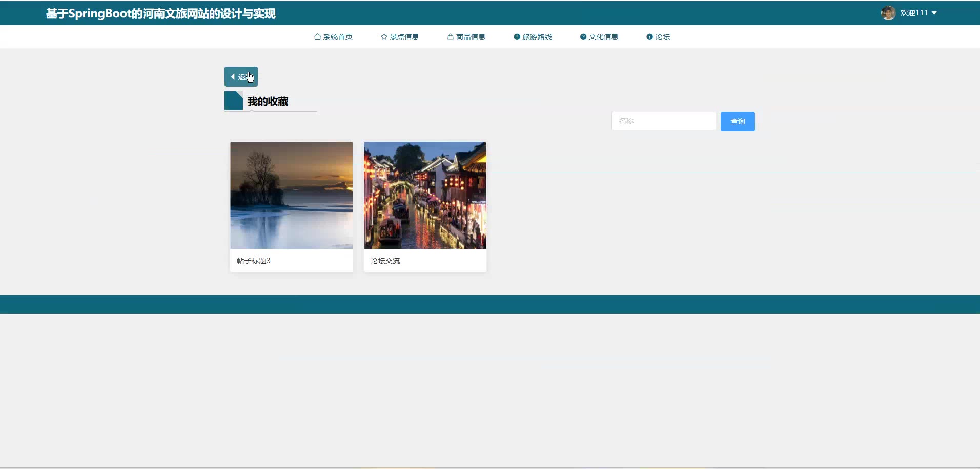Click the info icon beside 论坛
Image resolution: width=980 pixels, height=469 pixels.
[x=649, y=37]
